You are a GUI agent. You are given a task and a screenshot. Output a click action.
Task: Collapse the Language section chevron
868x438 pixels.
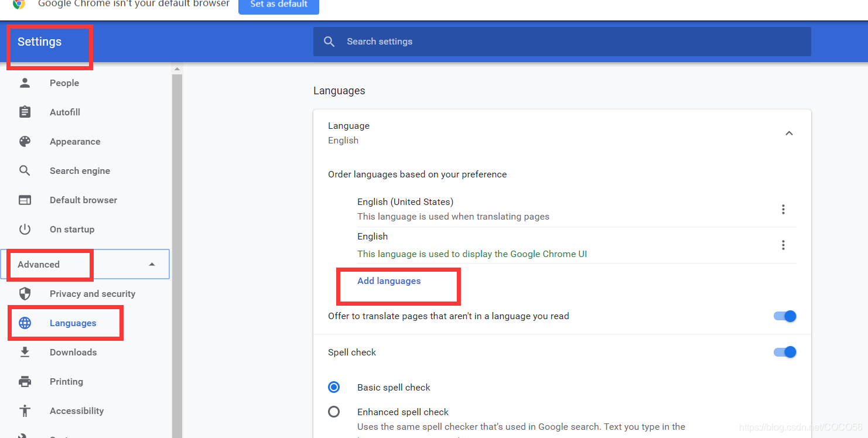pyautogui.click(x=789, y=133)
